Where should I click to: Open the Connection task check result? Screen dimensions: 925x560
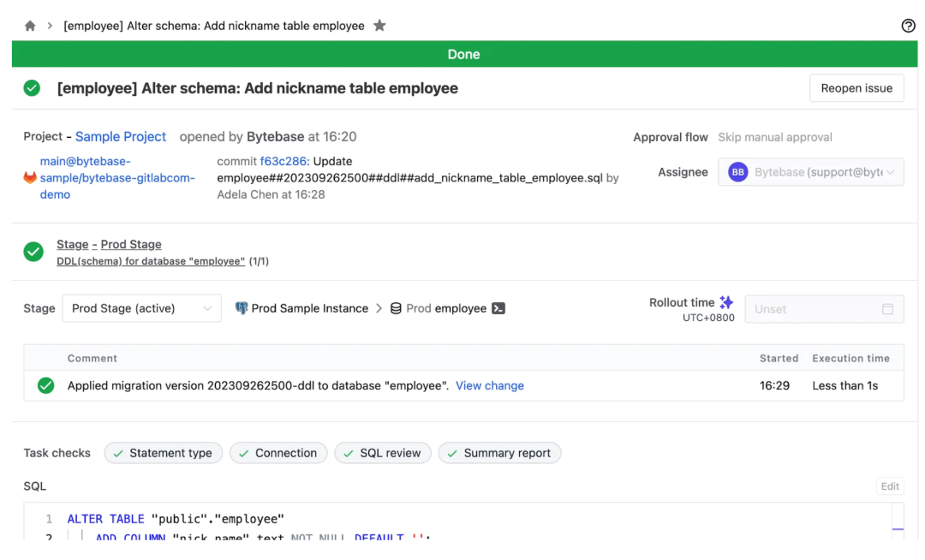(x=278, y=453)
